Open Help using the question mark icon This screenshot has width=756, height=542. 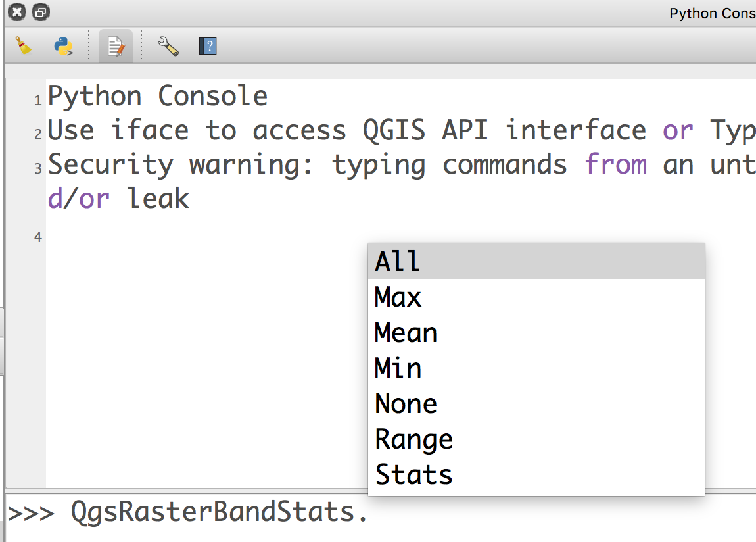pyautogui.click(x=207, y=46)
